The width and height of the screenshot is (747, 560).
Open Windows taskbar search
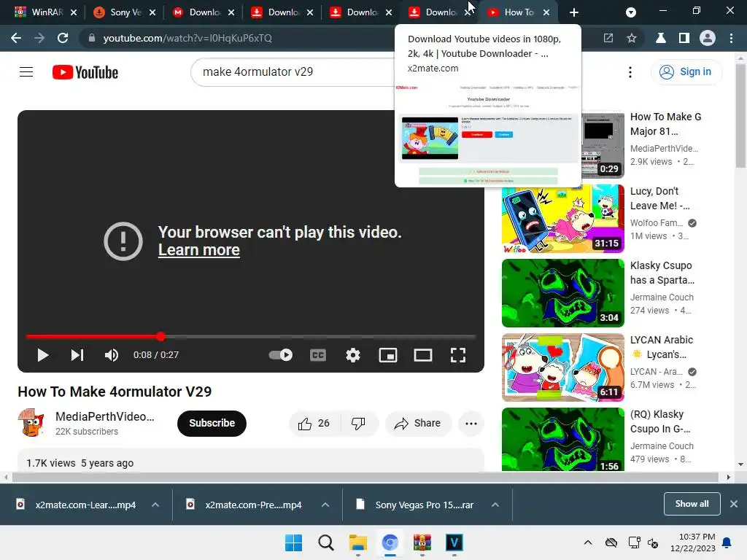326,542
